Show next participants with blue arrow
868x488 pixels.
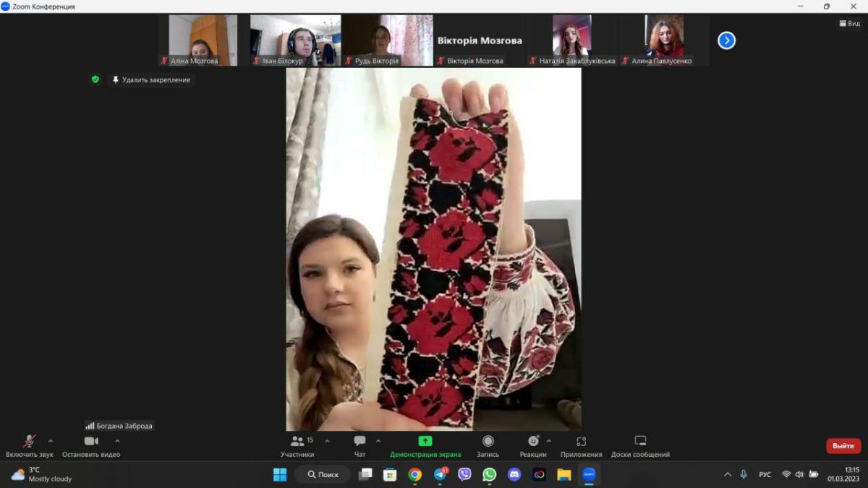coord(726,40)
